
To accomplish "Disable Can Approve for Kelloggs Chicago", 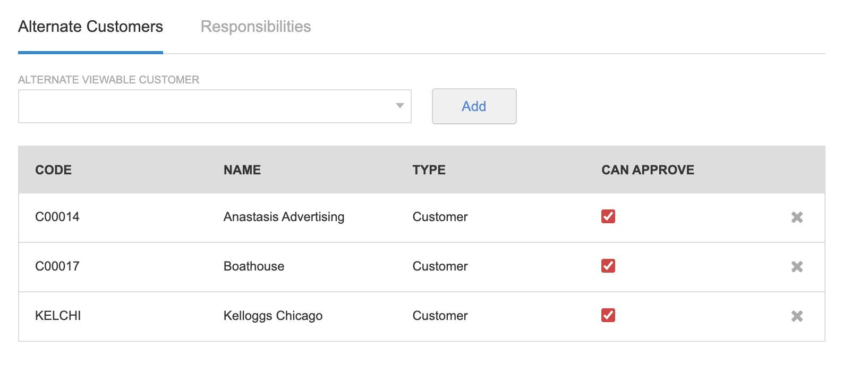I will point(608,315).
